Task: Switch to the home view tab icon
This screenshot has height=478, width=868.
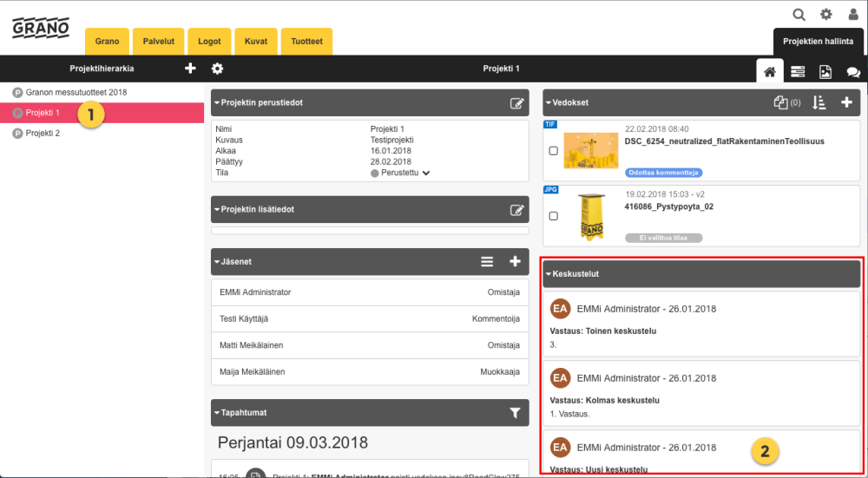Action: 770,71
